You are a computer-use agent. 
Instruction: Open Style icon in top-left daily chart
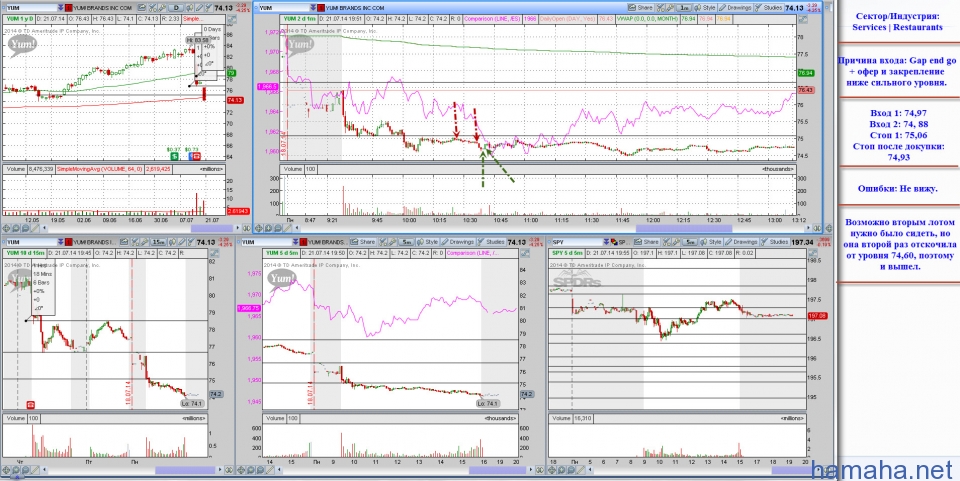(190, 8)
